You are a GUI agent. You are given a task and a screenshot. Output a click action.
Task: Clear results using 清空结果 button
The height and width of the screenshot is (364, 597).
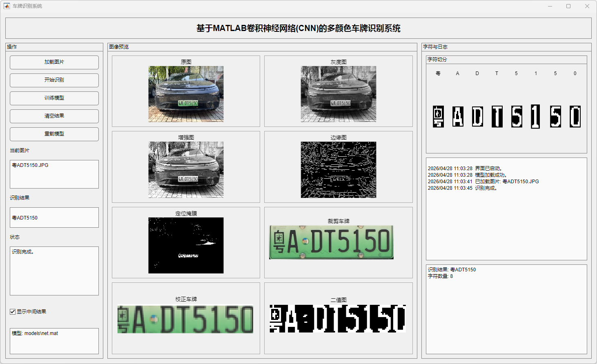coord(54,116)
